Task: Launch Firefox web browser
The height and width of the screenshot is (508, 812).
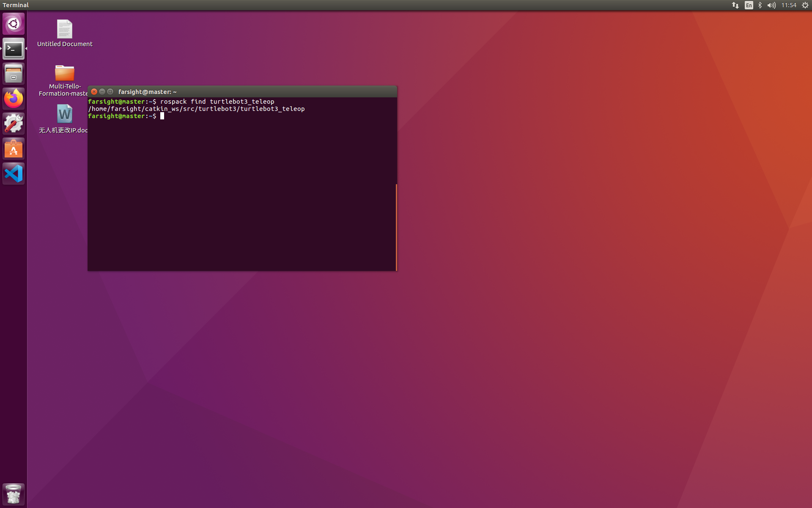Action: 14,99
